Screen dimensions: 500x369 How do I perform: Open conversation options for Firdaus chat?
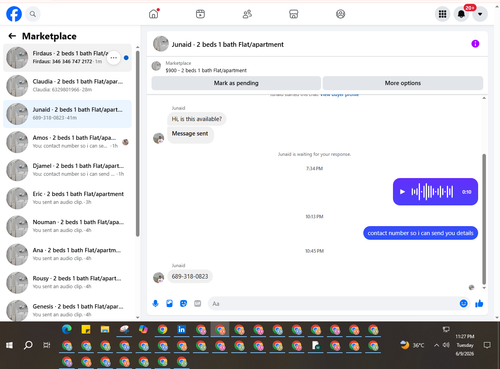pyautogui.click(x=114, y=58)
